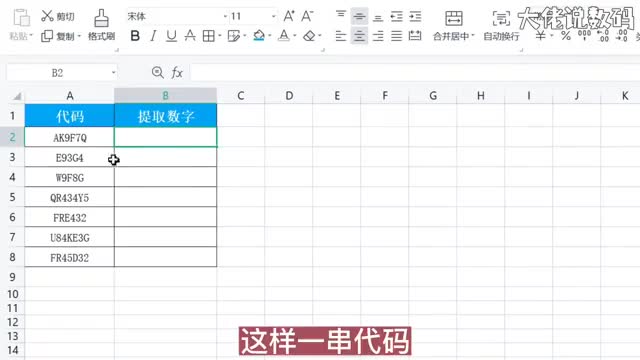
Task: Click the fx insert function button
Action: click(177, 73)
